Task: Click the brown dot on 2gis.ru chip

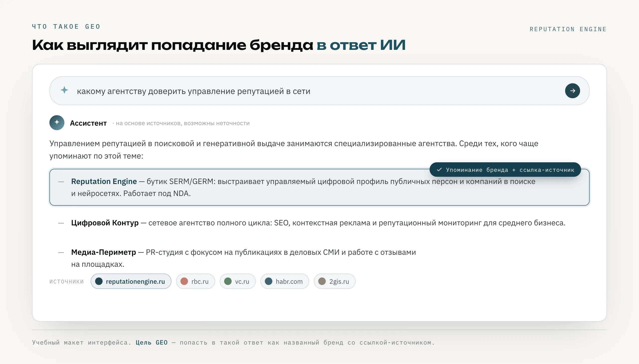Action: (322, 281)
